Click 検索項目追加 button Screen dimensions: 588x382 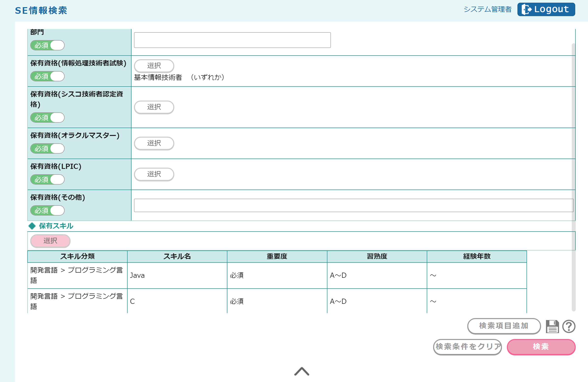click(504, 326)
